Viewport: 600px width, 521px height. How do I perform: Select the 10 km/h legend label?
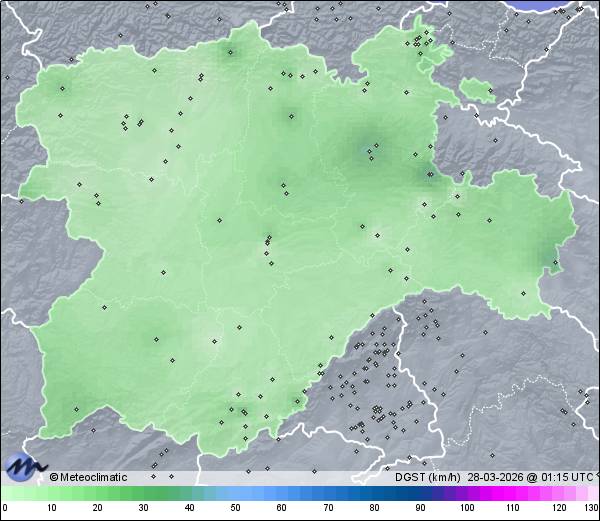click(x=51, y=508)
